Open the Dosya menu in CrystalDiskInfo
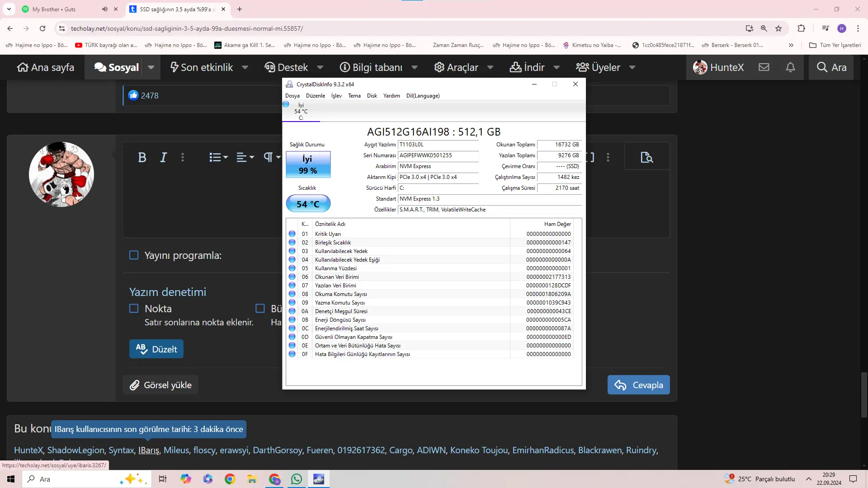The height and width of the screenshot is (488, 868). click(292, 96)
